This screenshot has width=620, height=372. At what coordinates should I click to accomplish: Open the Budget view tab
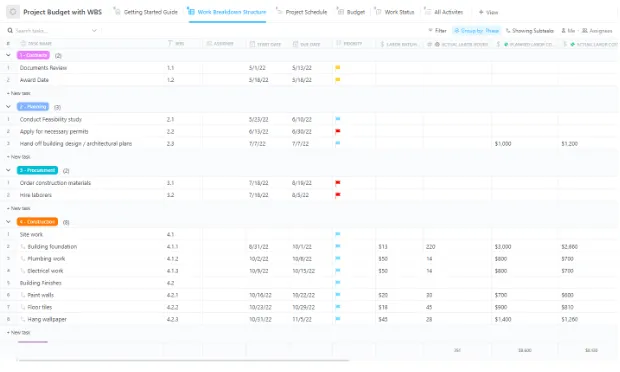tap(351, 12)
